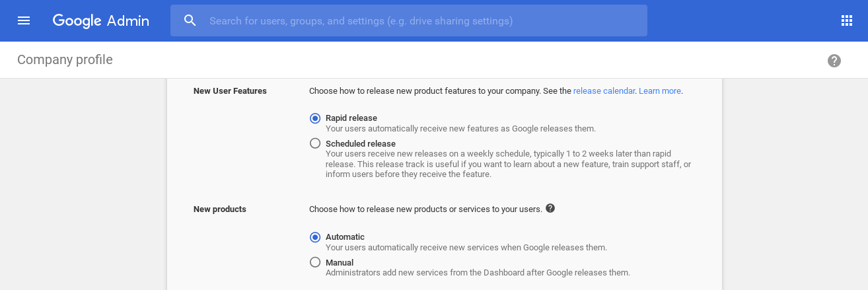Open the release calendar link
868x290 pixels.
tap(604, 91)
